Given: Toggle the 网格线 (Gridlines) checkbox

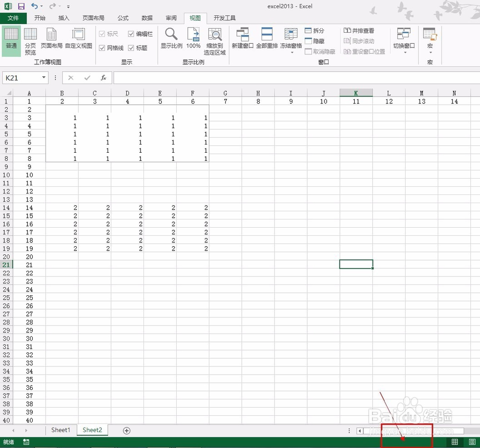Looking at the screenshot, I should [103, 48].
